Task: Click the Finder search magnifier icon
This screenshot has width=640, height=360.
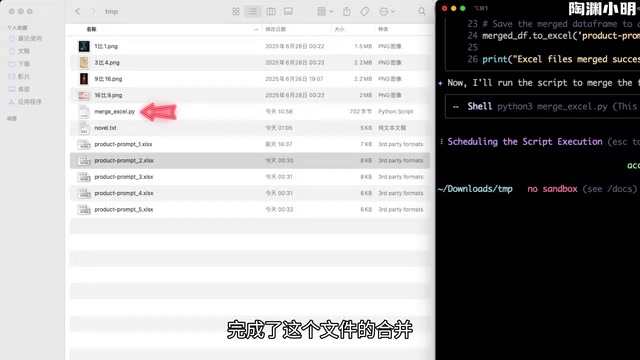Action: coord(422,11)
